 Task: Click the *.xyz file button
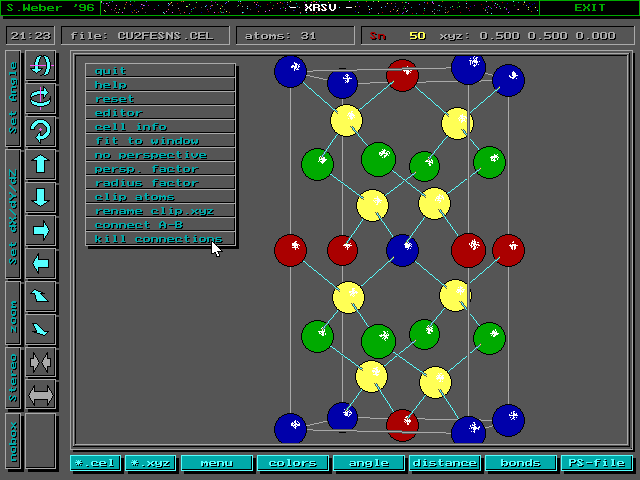(151, 463)
